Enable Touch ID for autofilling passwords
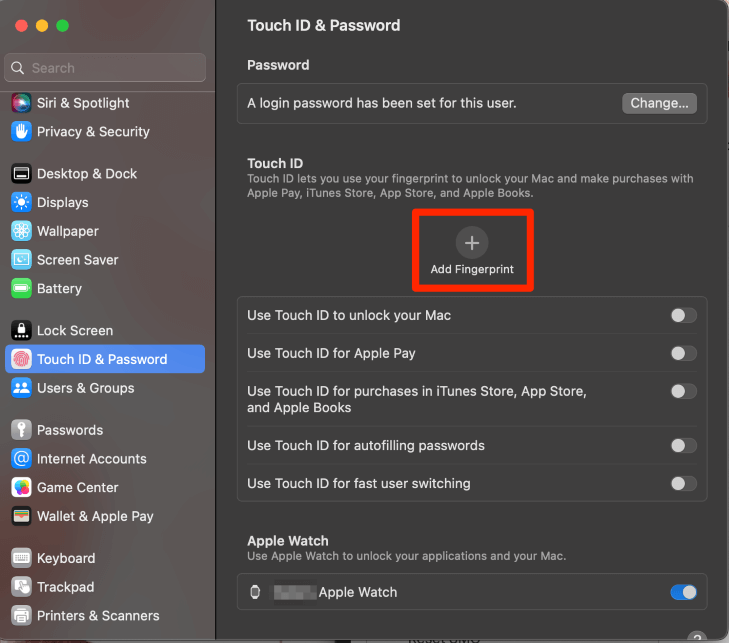 click(x=683, y=446)
